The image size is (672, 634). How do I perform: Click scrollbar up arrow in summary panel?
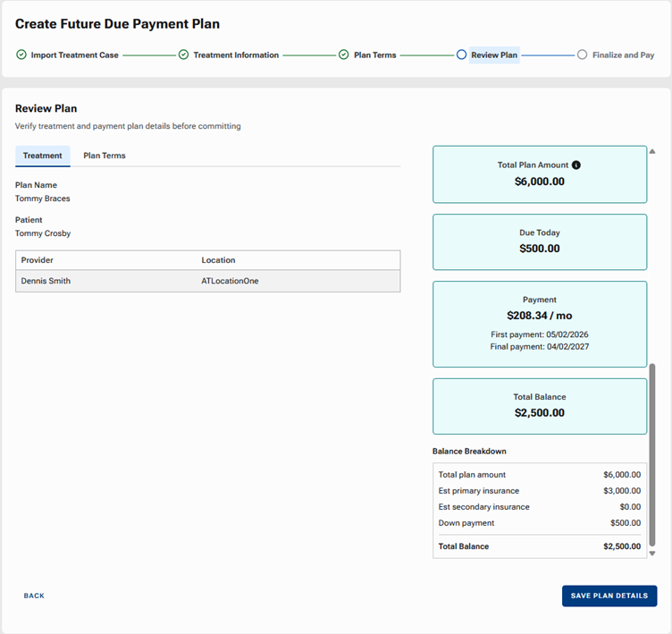652,152
